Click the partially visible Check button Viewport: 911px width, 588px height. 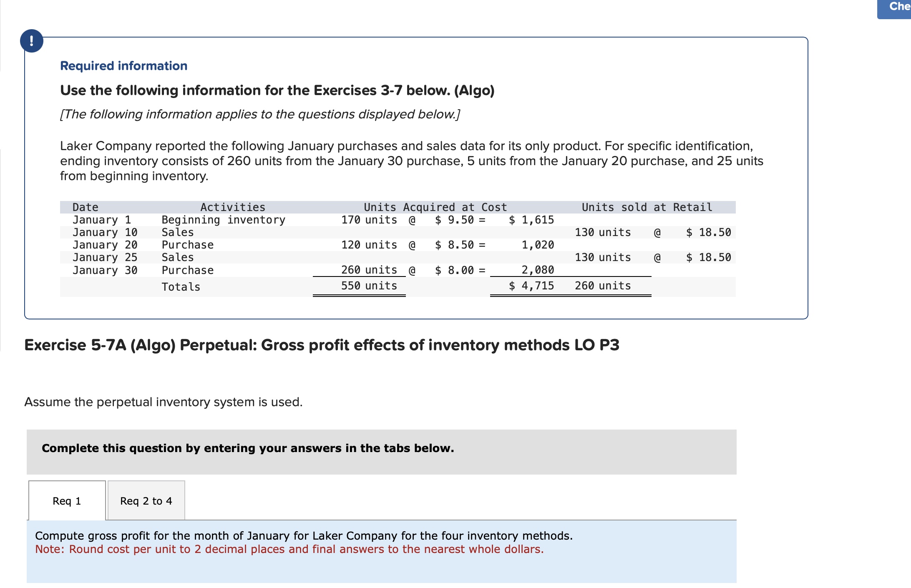(x=894, y=8)
